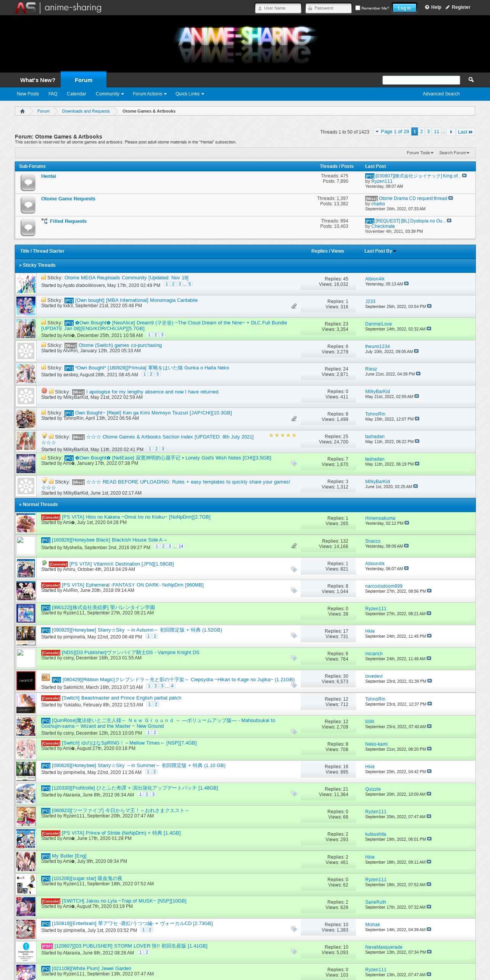Go to last post icon beside rhinenoakuma's post
The image size is (490, 980).
(x=407, y=523)
